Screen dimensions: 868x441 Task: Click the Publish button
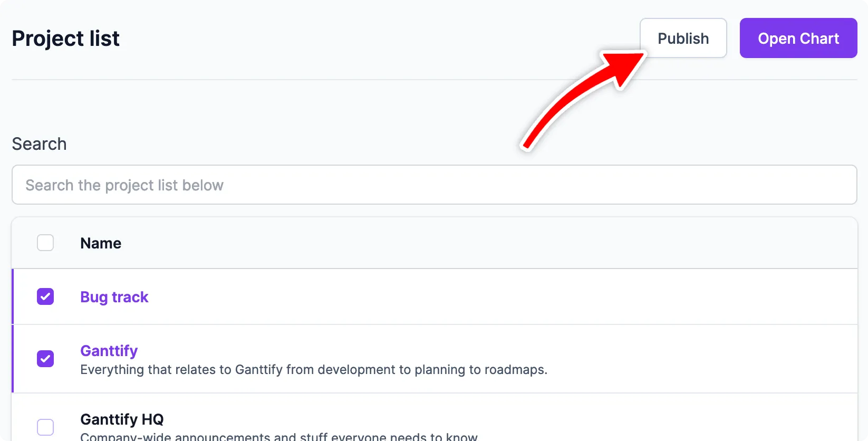pyautogui.click(x=683, y=38)
